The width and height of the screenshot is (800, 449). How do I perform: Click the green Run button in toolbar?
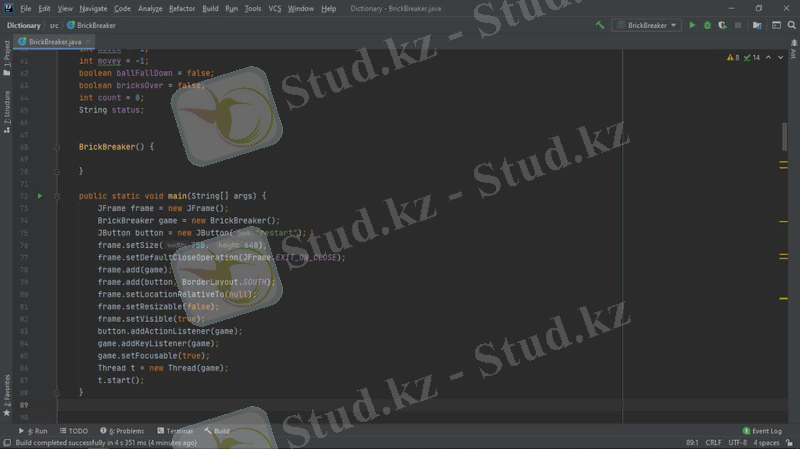[692, 25]
